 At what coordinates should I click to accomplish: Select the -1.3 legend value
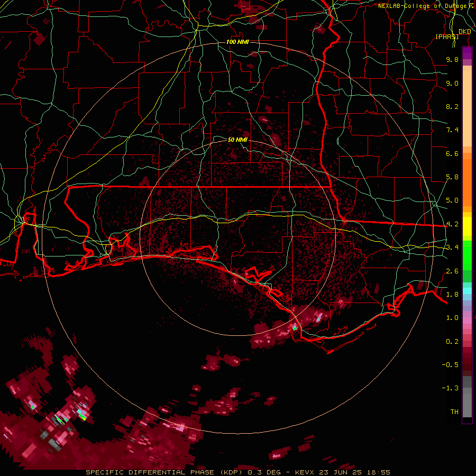coord(450,388)
